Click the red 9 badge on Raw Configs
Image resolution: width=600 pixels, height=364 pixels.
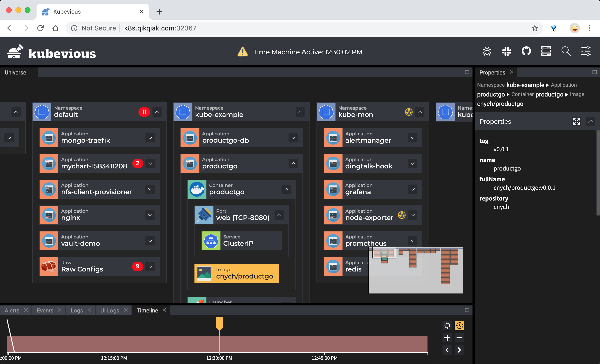138,266
